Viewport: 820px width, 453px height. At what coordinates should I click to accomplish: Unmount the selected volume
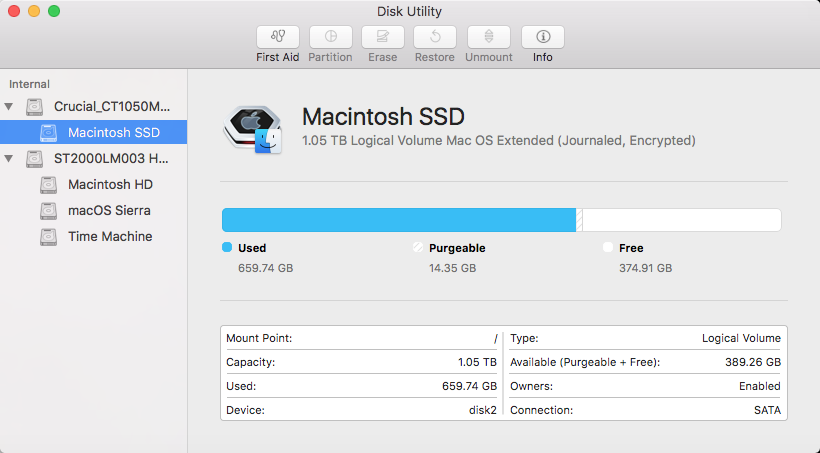click(489, 37)
